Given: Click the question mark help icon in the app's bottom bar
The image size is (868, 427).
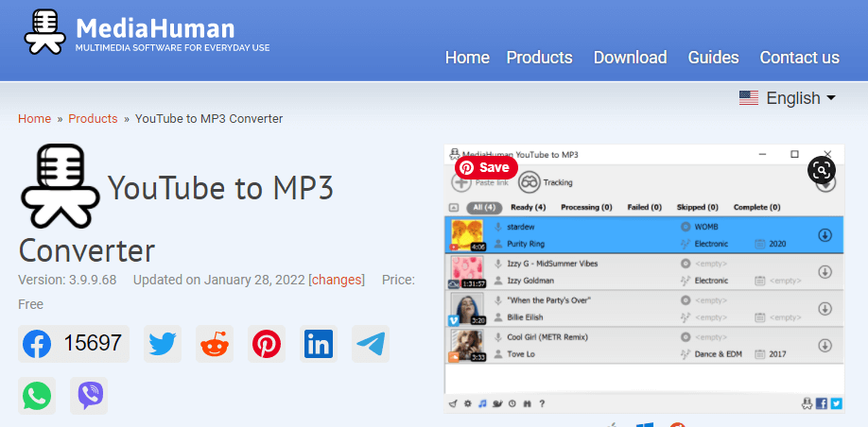Looking at the screenshot, I should pyautogui.click(x=542, y=403).
